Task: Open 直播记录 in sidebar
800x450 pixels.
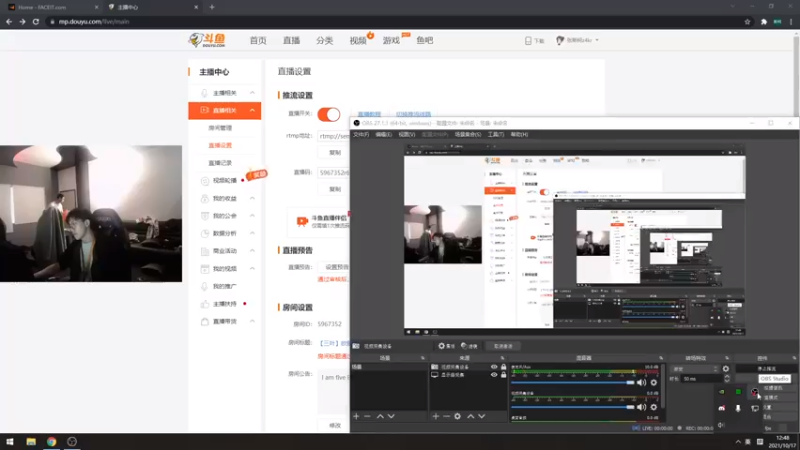Action: tap(220, 163)
